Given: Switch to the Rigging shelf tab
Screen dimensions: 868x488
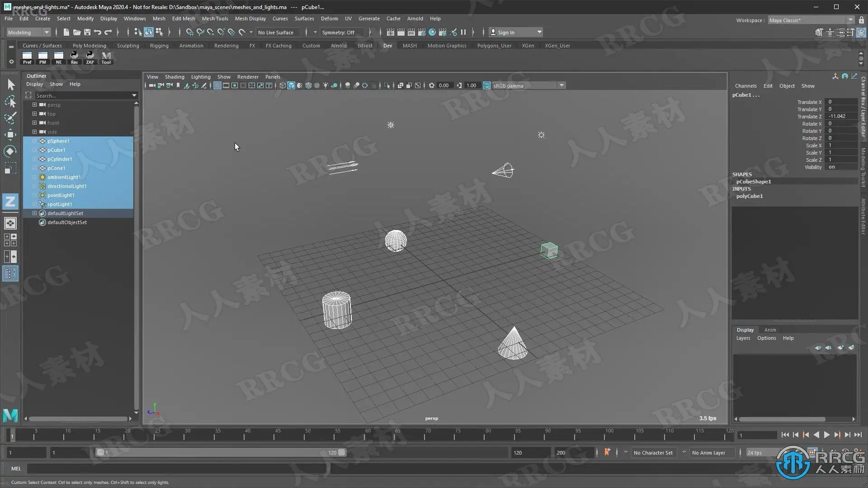Looking at the screenshot, I should 159,46.
